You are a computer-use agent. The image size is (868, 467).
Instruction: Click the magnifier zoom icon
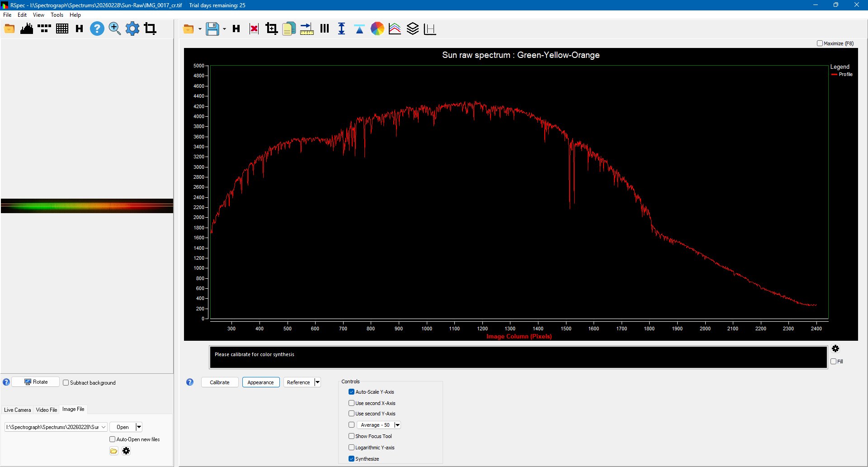click(x=115, y=29)
